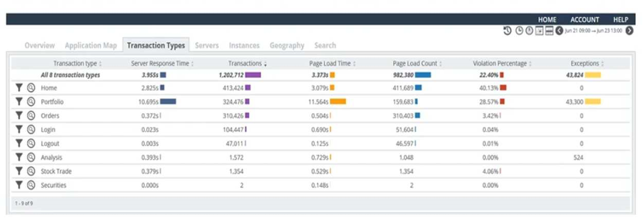Click the history reset clock icon
The width and height of the screenshot is (644, 218).
pos(507,31)
